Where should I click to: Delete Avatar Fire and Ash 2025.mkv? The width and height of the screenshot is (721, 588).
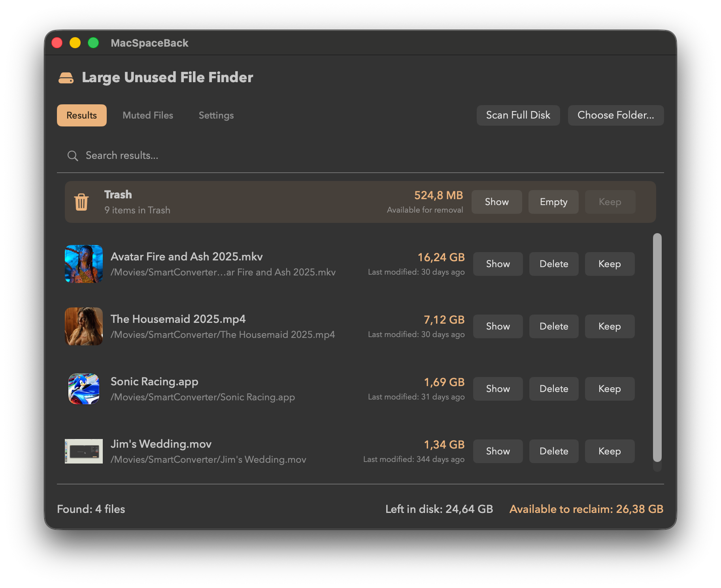click(554, 264)
